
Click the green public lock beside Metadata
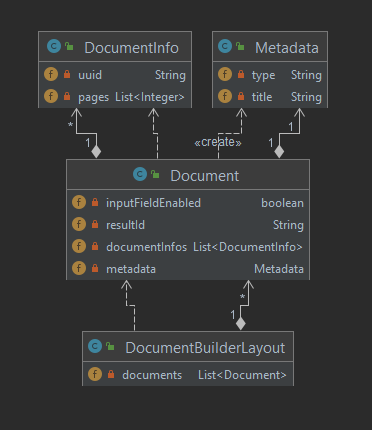(x=240, y=46)
